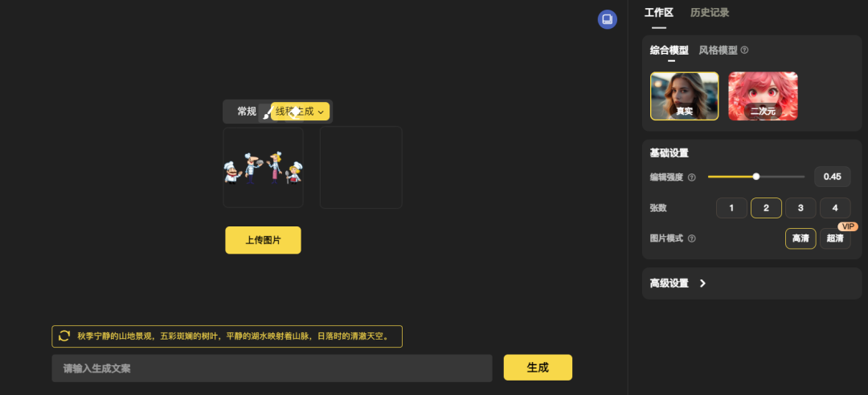Switch to the 风格模型 tab
Viewport: 868px width, 395px height.
pyautogui.click(x=718, y=51)
